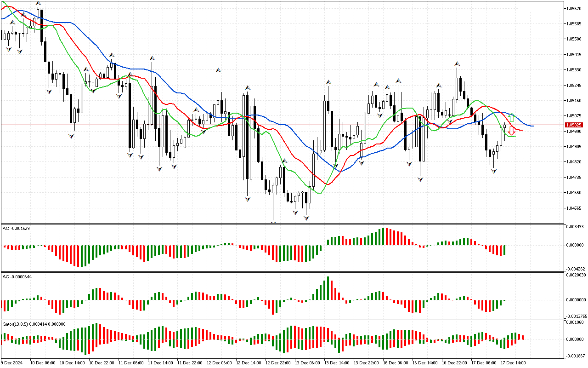
Task: Click the 1.04905 price axis label
Action: [574, 147]
